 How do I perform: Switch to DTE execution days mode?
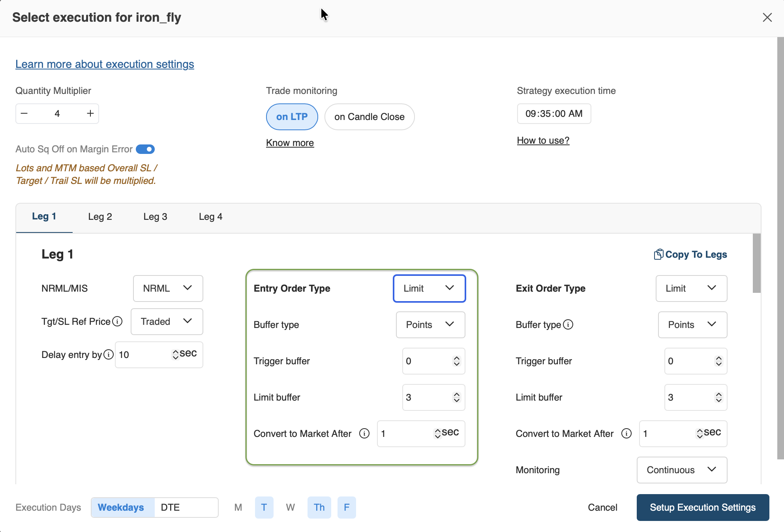pyautogui.click(x=170, y=507)
